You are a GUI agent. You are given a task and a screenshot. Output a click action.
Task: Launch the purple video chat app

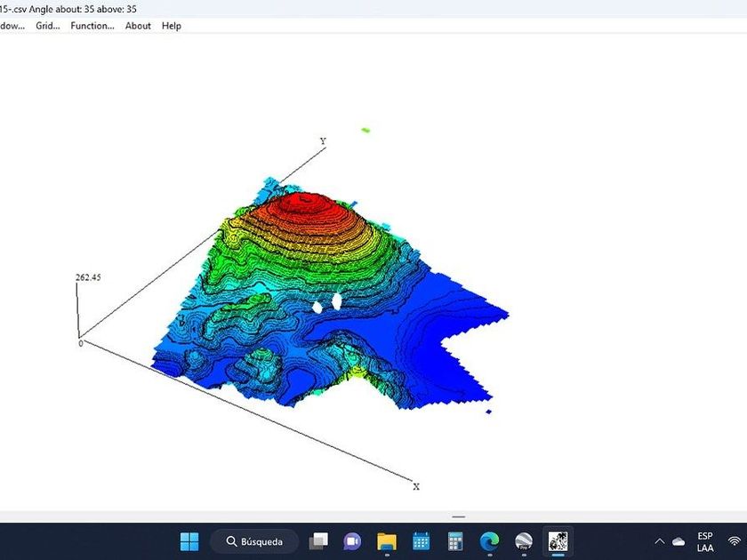[352, 541]
